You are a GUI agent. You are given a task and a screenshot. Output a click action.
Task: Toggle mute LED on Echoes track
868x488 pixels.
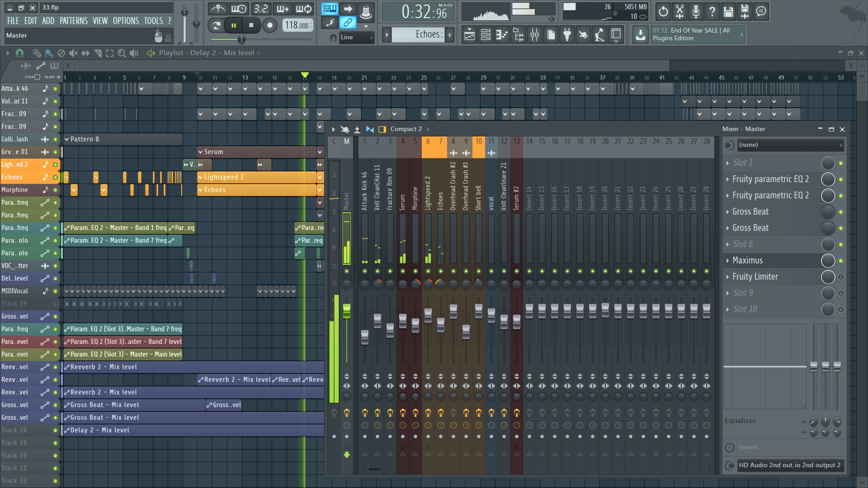point(55,178)
